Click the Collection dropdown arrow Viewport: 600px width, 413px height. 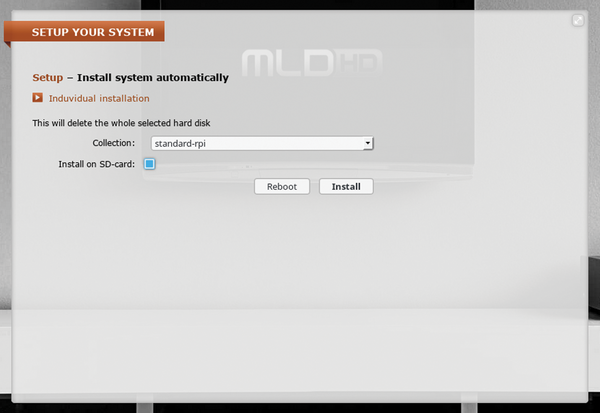(x=368, y=144)
